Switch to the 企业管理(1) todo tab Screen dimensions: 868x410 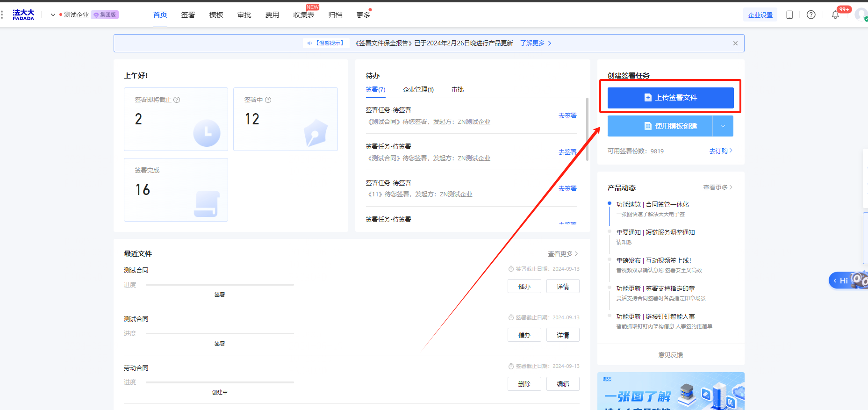tap(418, 89)
